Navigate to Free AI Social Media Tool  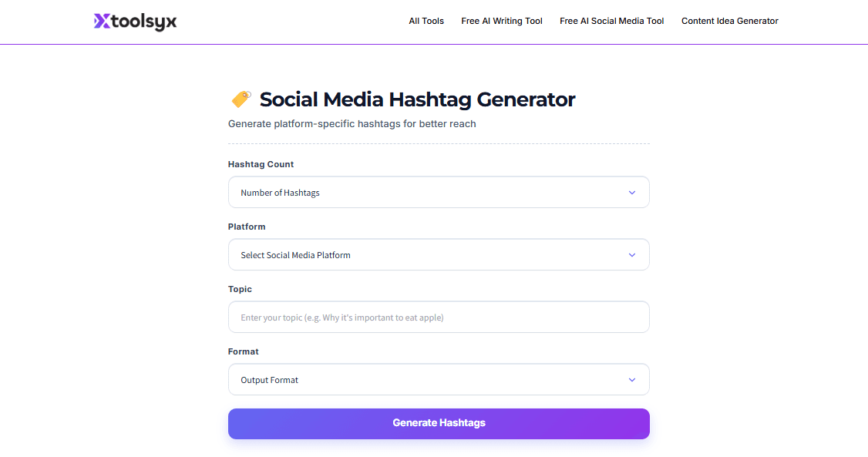point(611,21)
